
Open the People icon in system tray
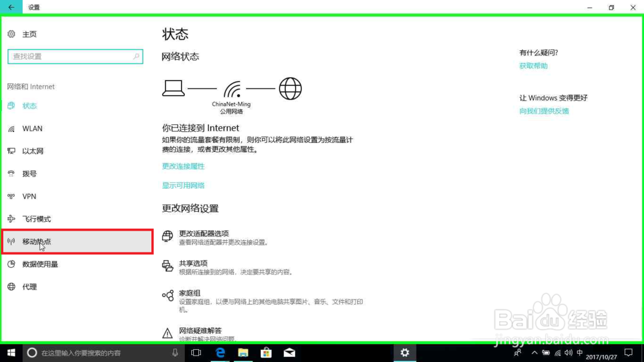click(x=518, y=352)
